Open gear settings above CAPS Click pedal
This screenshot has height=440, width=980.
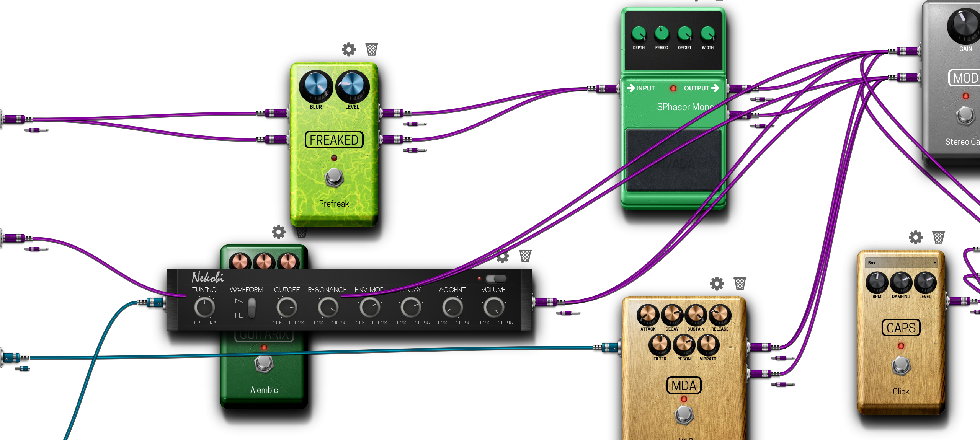click(915, 237)
